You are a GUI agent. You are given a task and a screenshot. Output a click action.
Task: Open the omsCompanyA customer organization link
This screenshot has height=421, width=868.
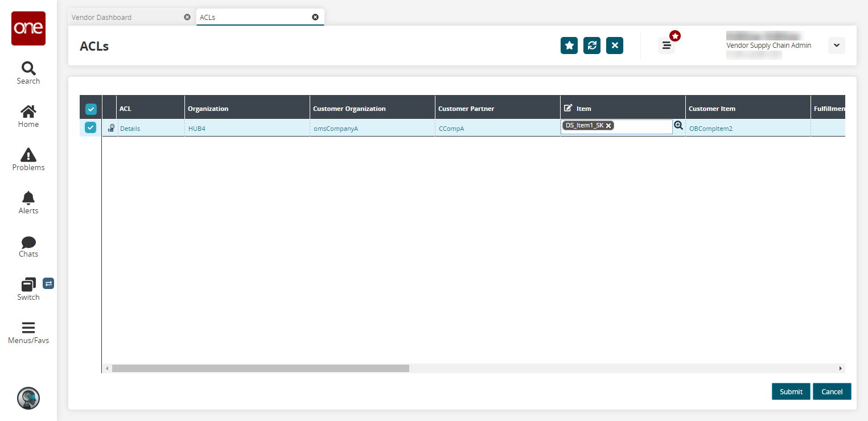pos(336,129)
